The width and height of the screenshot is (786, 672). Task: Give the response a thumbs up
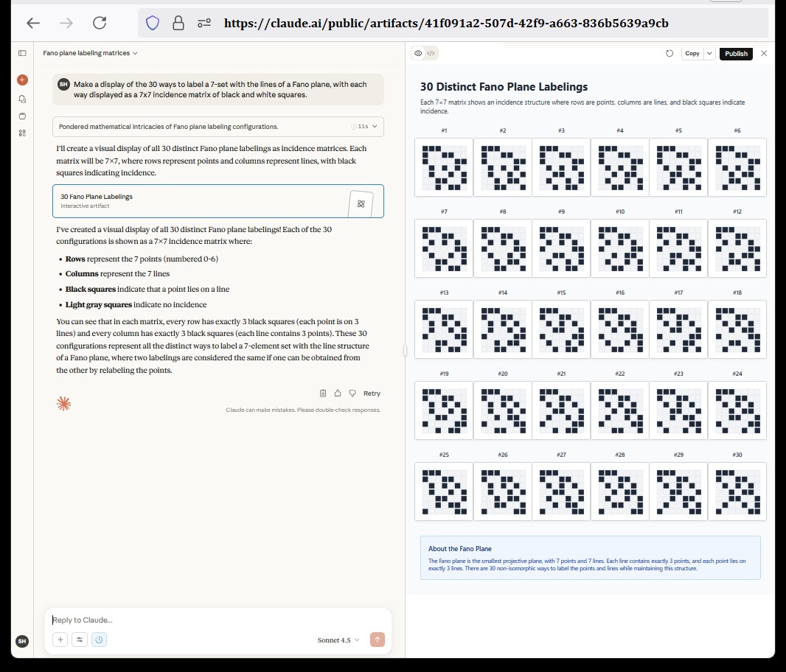click(x=338, y=393)
